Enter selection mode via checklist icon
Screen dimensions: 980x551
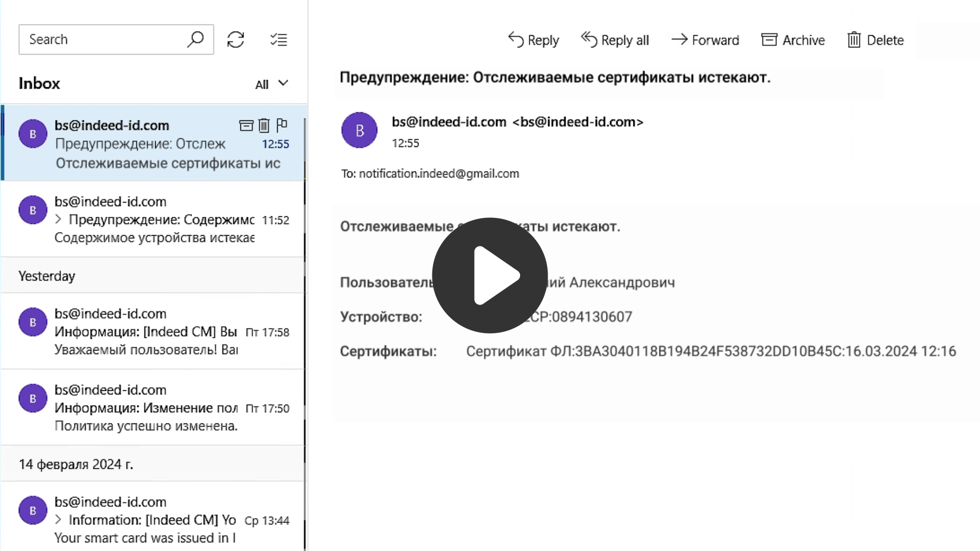click(279, 40)
